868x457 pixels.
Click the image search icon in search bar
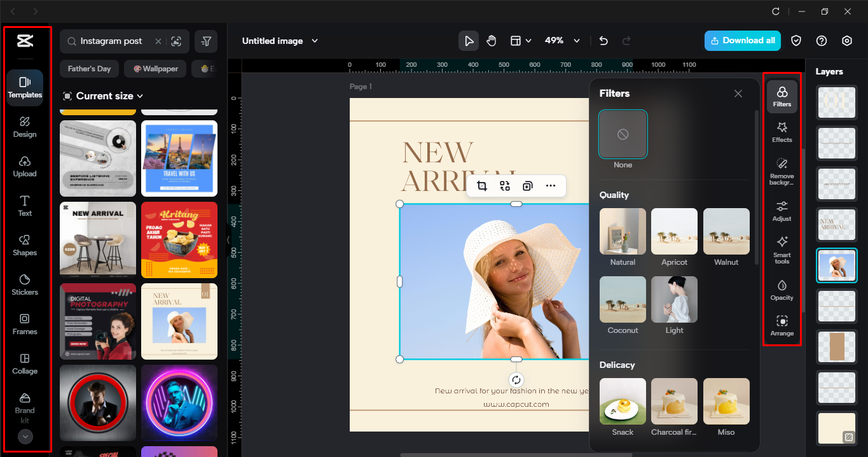(175, 41)
